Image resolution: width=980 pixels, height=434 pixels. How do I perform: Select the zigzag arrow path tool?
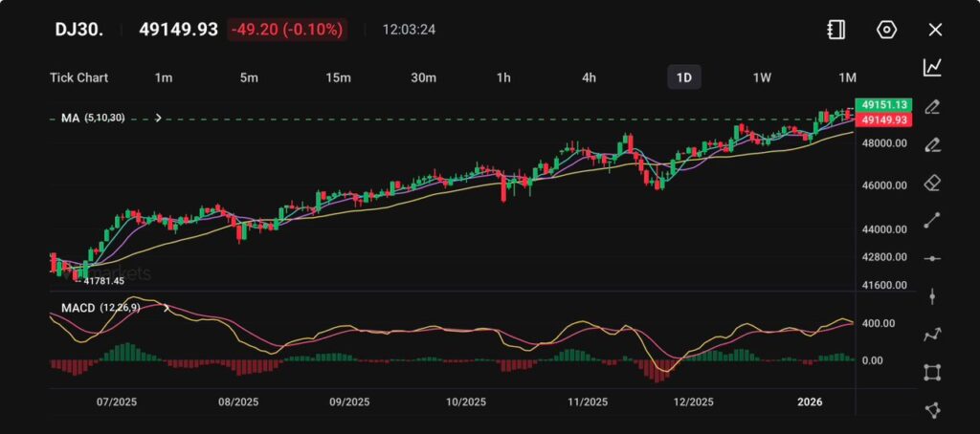click(x=932, y=335)
